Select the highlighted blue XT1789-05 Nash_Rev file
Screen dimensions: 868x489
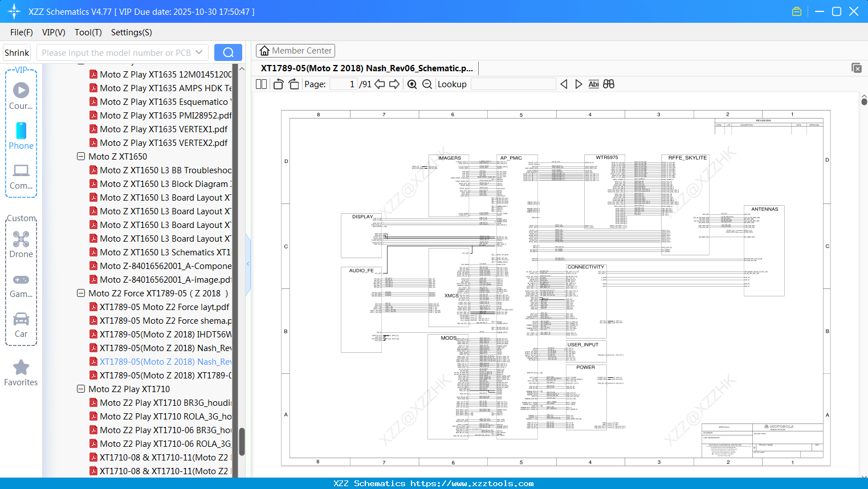coord(165,361)
